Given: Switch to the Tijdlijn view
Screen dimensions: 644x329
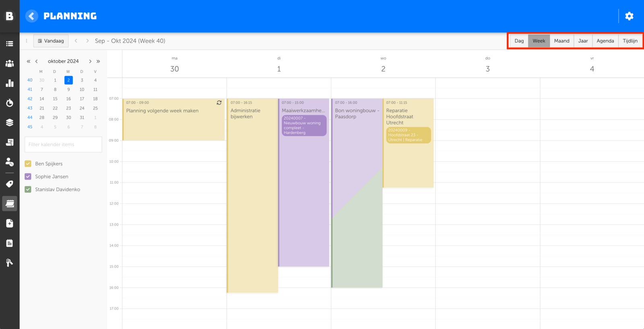Looking at the screenshot, I should click(630, 41).
